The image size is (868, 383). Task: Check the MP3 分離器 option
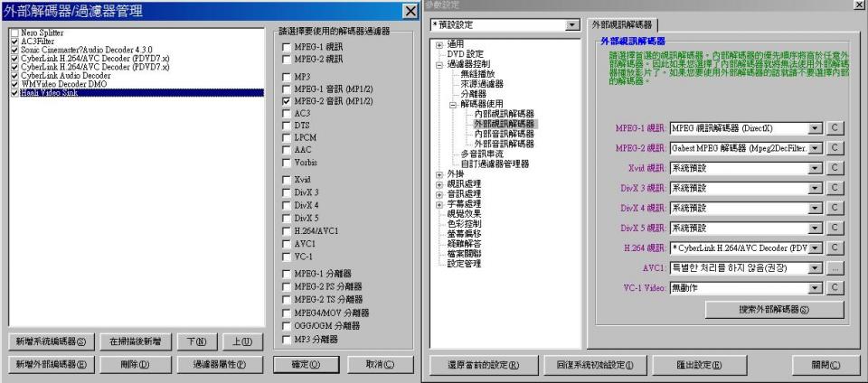click(286, 340)
